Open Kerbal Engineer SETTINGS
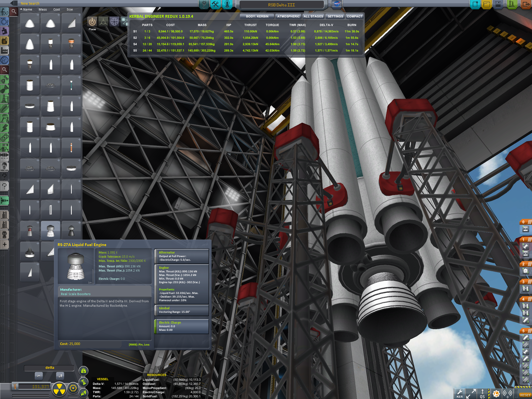Image resolution: width=532 pixels, height=399 pixels. (335, 16)
